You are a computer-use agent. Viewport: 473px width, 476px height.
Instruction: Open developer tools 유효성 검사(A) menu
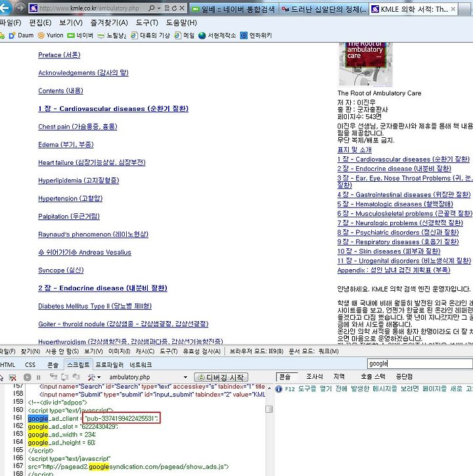[202, 351]
